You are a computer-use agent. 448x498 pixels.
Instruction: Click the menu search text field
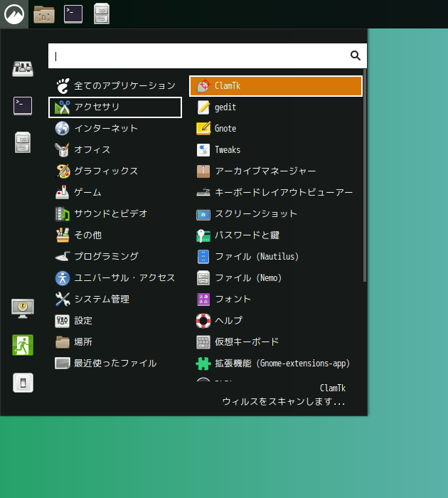199,55
